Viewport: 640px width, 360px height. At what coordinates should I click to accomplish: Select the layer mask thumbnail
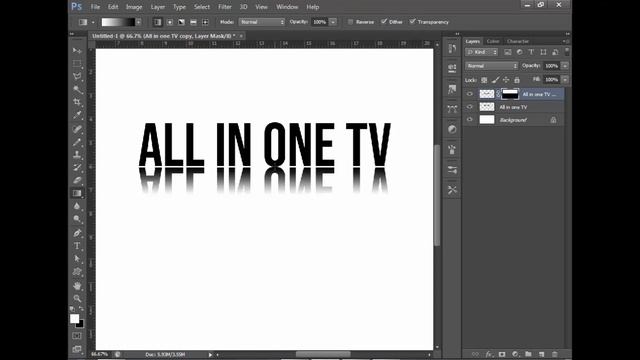pos(510,94)
